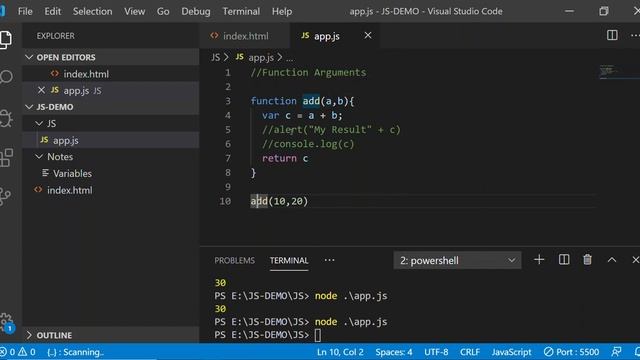Click the Ln 10, Col 2 status
640x360 pixels.
pos(340,352)
